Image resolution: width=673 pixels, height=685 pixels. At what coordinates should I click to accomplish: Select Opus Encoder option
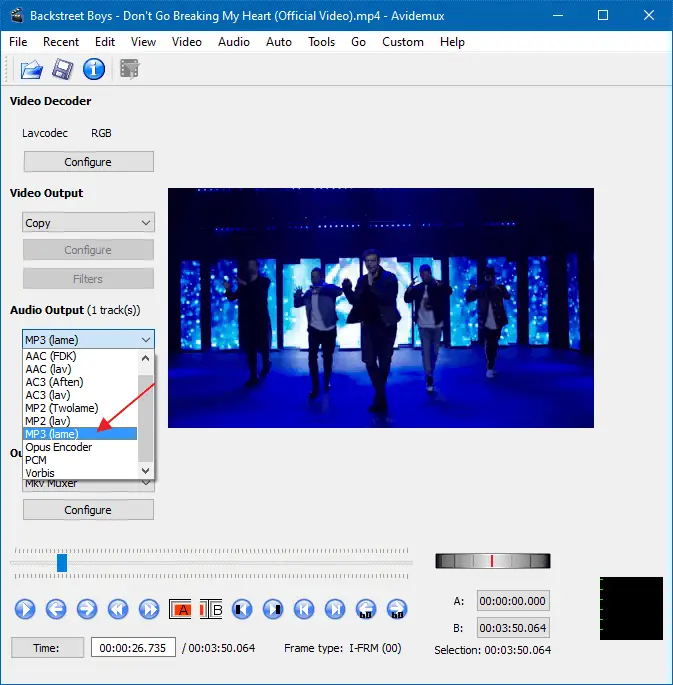pyautogui.click(x=80, y=447)
